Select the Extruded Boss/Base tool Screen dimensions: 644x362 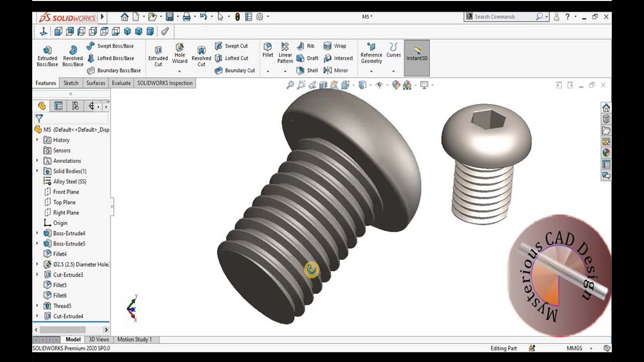click(47, 56)
